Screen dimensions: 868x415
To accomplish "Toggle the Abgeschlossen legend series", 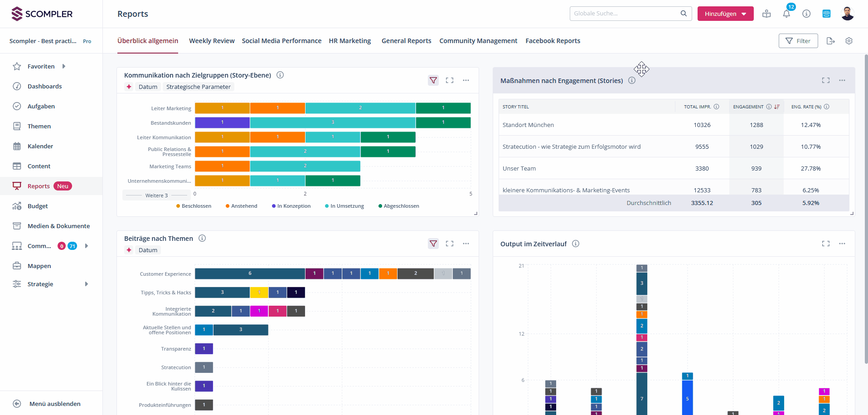I will coord(399,206).
